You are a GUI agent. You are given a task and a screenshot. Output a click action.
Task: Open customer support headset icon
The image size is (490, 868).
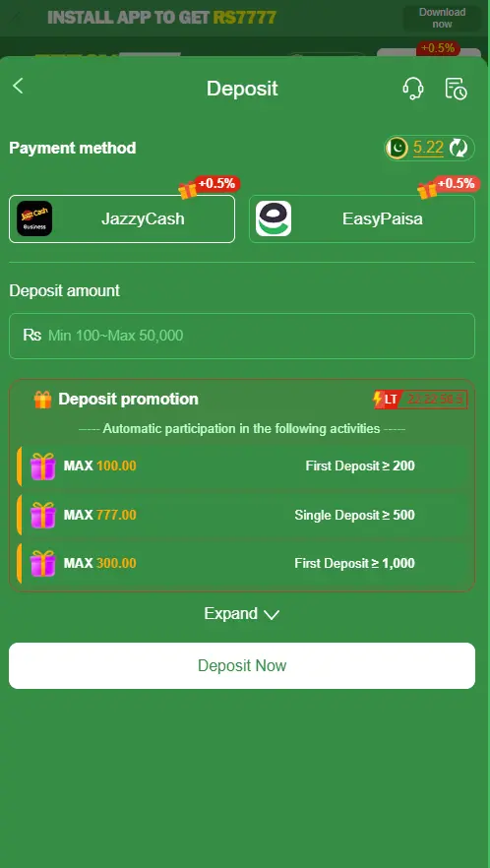point(413,89)
